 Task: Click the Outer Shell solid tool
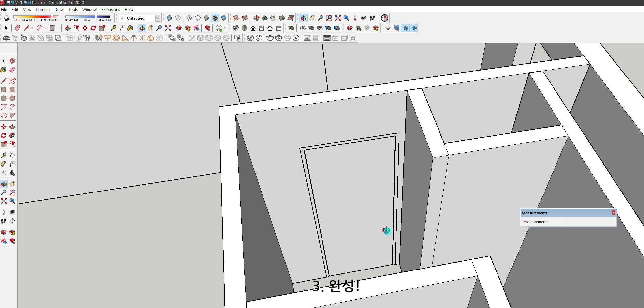[x=291, y=28]
